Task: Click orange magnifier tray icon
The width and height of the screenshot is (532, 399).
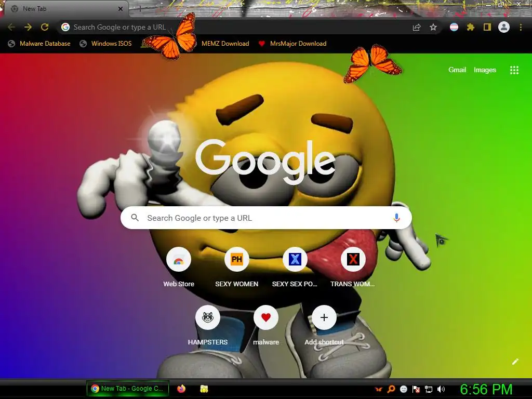Action: (x=391, y=389)
